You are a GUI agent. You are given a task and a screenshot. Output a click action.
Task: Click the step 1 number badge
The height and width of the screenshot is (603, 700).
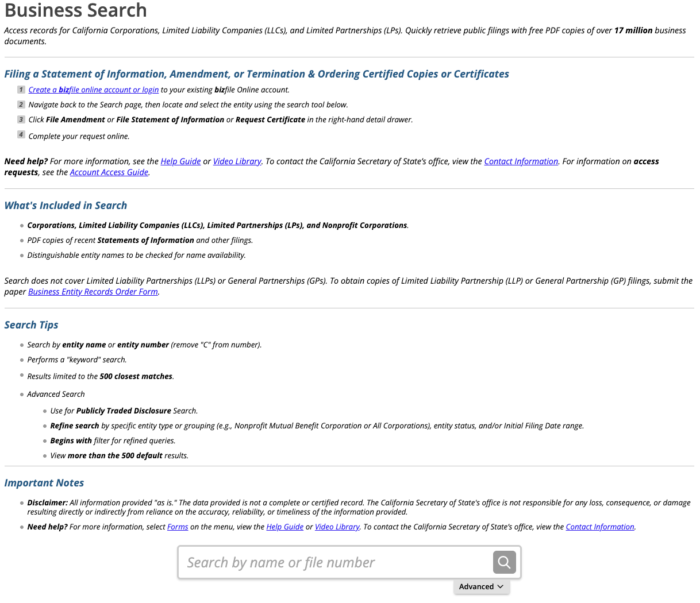point(21,90)
